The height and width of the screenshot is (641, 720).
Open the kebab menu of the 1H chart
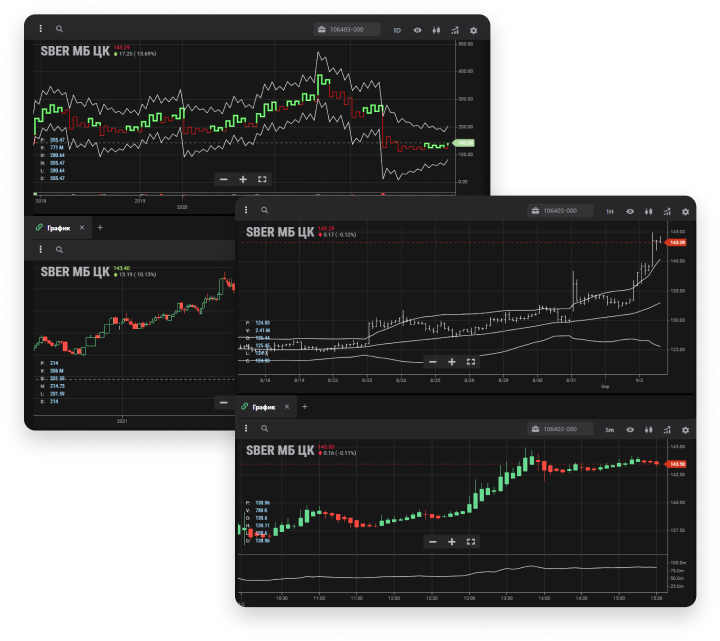point(246,210)
